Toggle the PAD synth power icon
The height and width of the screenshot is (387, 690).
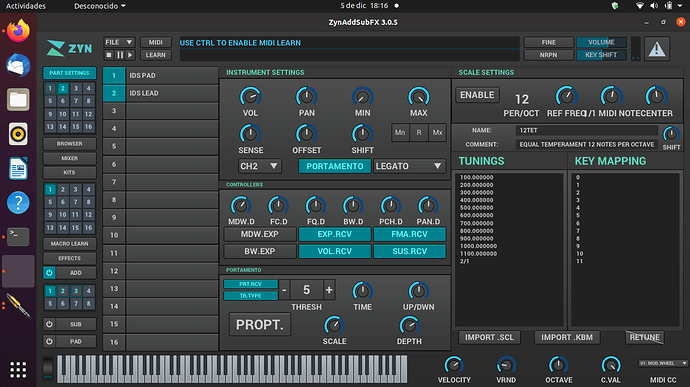pos(49,342)
